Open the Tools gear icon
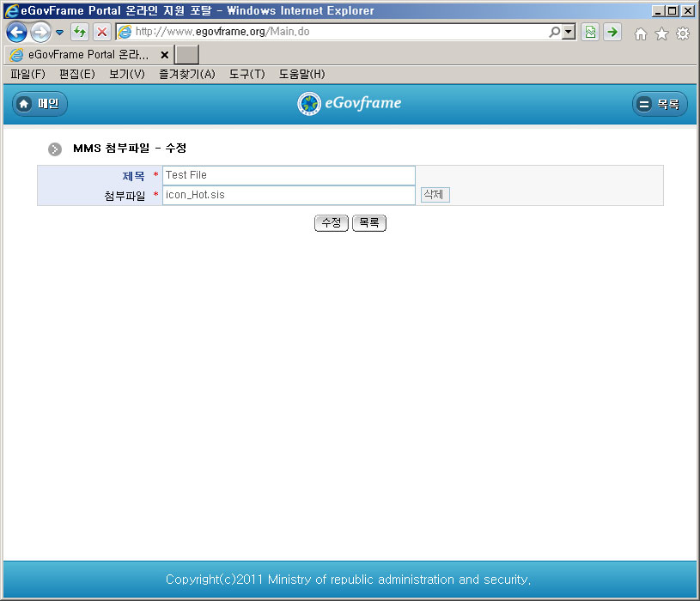700x601 pixels. coord(683,33)
